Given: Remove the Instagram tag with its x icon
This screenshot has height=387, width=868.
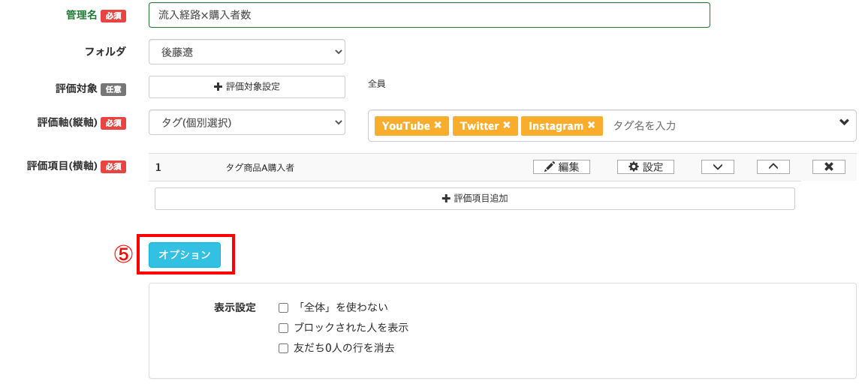Looking at the screenshot, I should tap(592, 125).
